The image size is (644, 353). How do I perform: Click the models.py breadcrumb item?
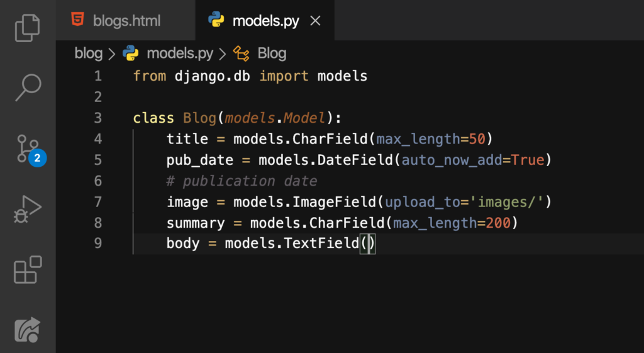(x=180, y=53)
